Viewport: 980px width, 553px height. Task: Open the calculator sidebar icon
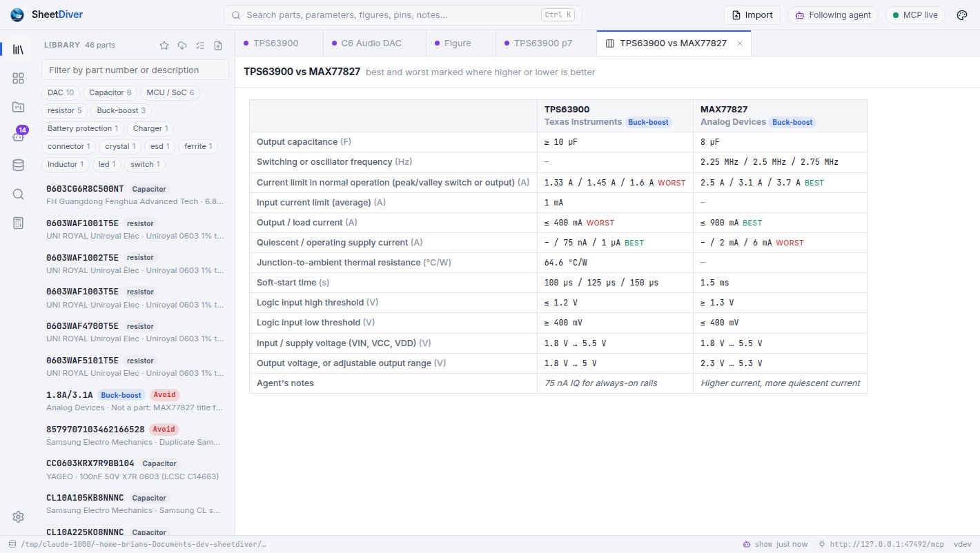(x=19, y=223)
